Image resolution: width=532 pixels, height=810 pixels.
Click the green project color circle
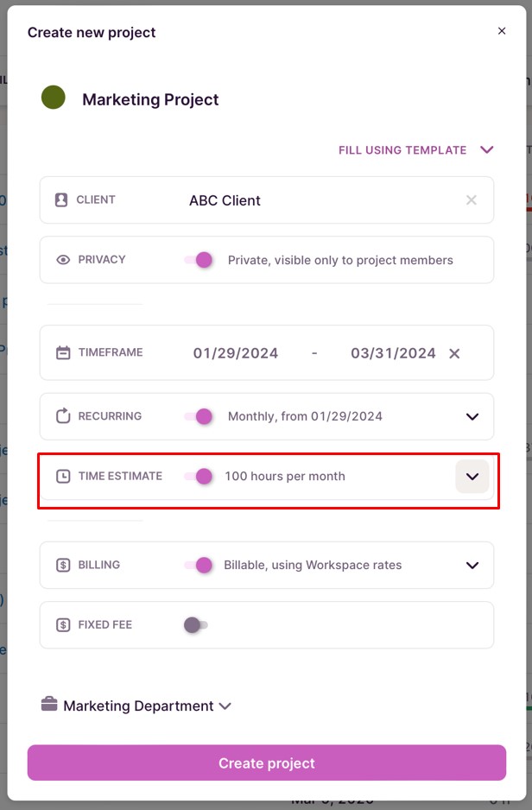[x=53, y=98]
